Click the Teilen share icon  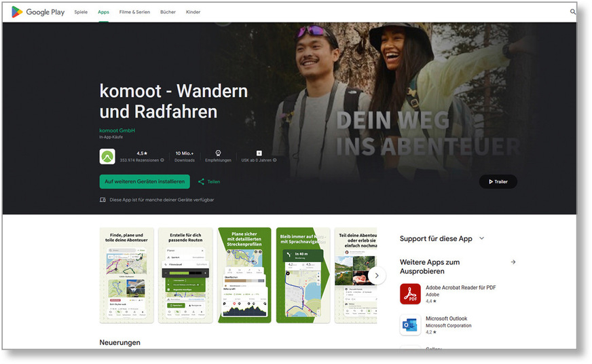[202, 182]
